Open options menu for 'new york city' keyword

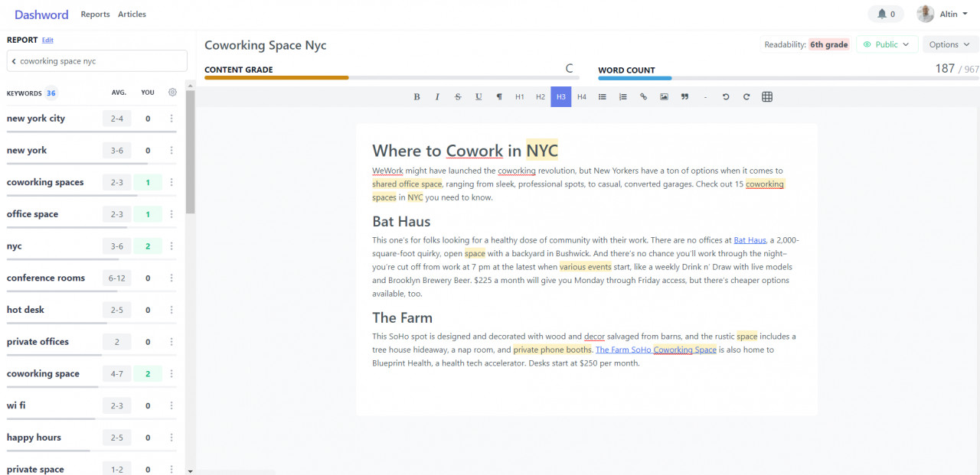(x=171, y=119)
